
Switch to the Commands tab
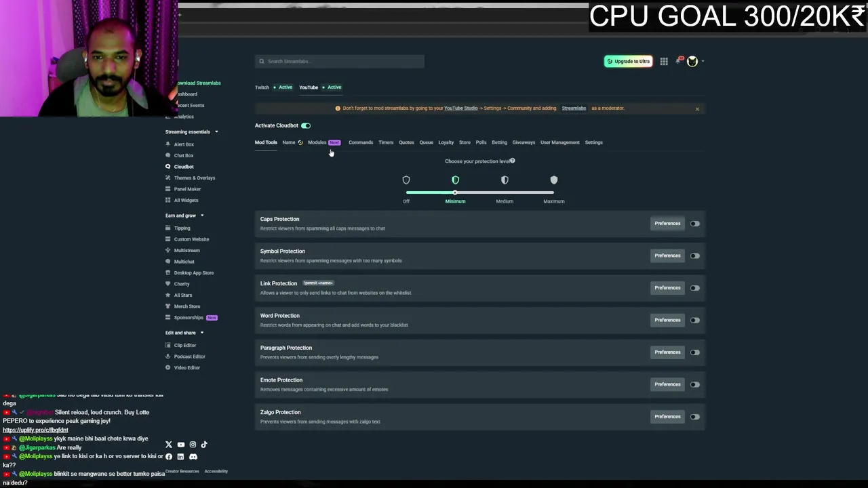click(361, 142)
